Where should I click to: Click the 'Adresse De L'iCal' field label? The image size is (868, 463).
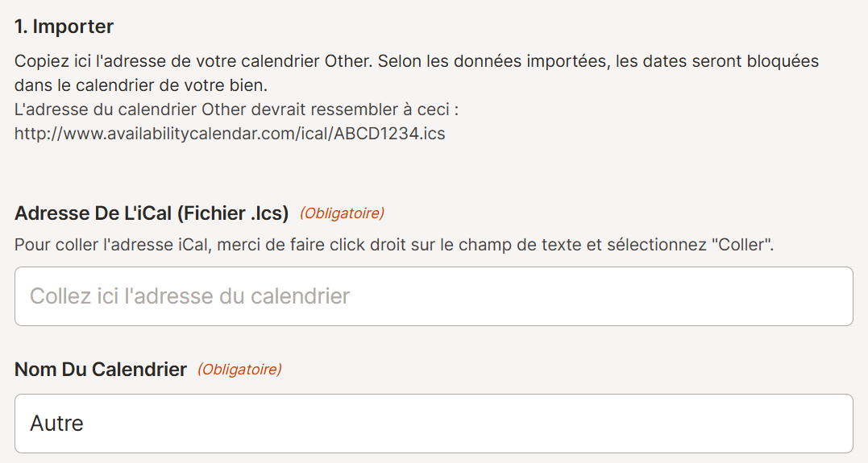coord(93,213)
